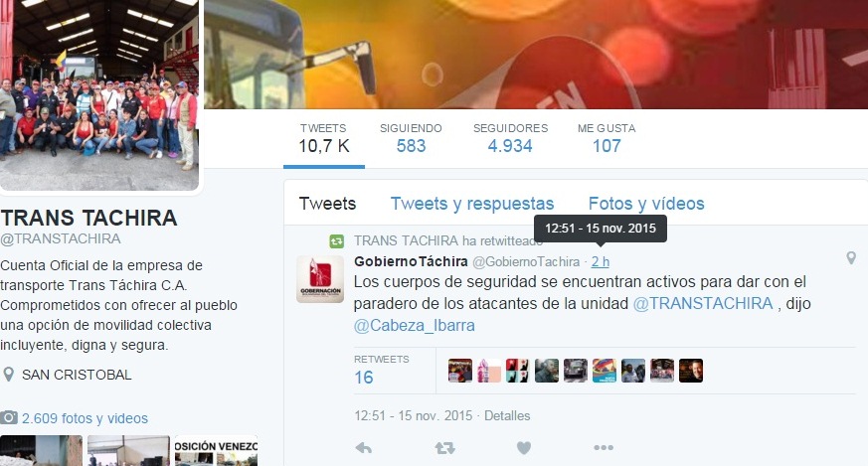Image resolution: width=868 pixels, height=466 pixels.
Task: Open the @Cabeza_Ibarra mention link
Action: pyautogui.click(x=414, y=326)
